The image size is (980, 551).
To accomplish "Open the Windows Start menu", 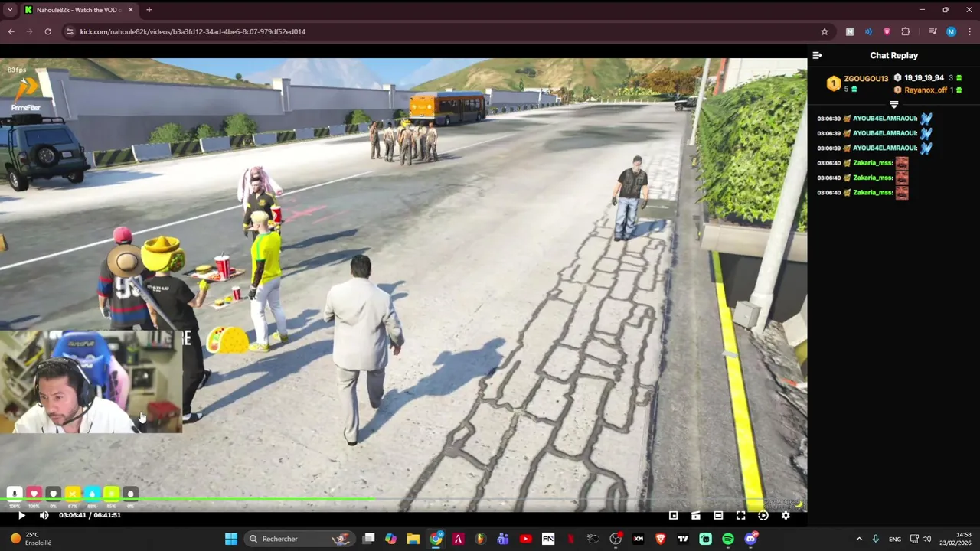I will pyautogui.click(x=230, y=539).
